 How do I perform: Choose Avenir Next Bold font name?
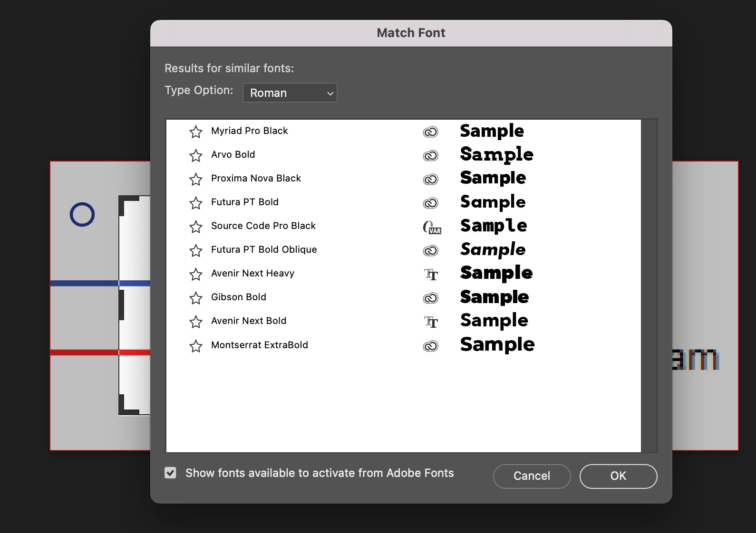coord(249,321)
